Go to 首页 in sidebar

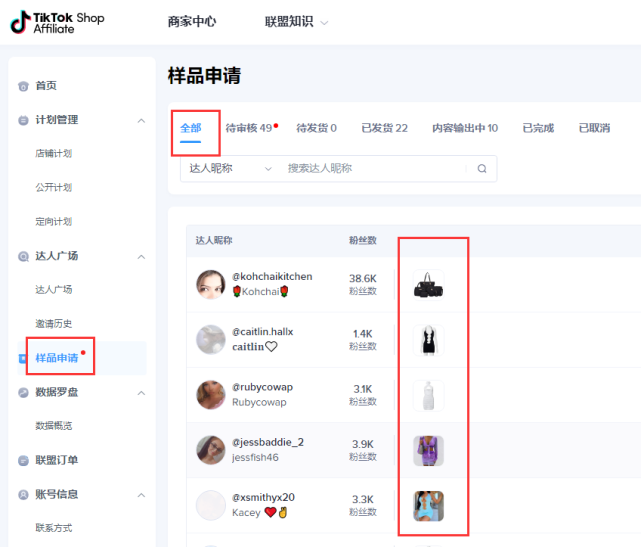46,85
